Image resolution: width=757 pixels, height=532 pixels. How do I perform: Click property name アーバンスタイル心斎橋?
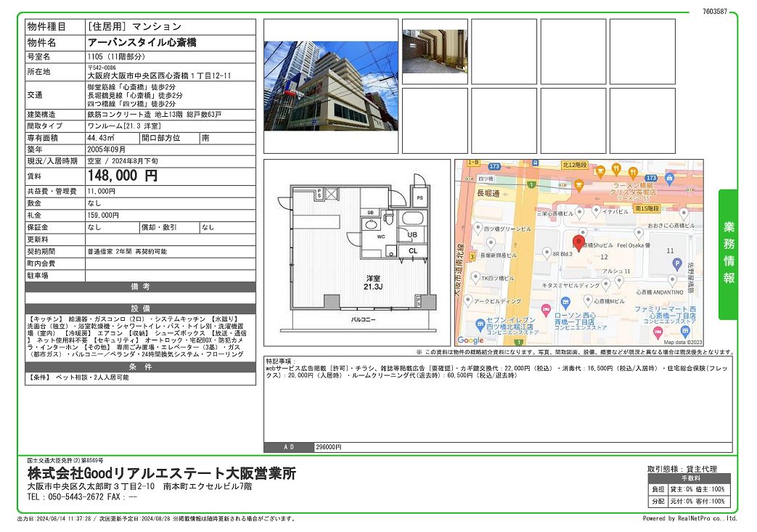tap(142, 42)
